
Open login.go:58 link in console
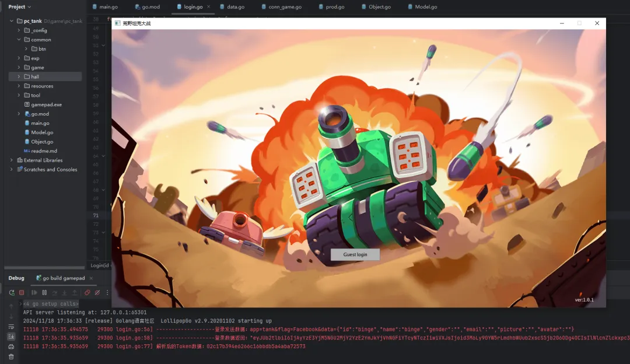(x=134, y=338)
